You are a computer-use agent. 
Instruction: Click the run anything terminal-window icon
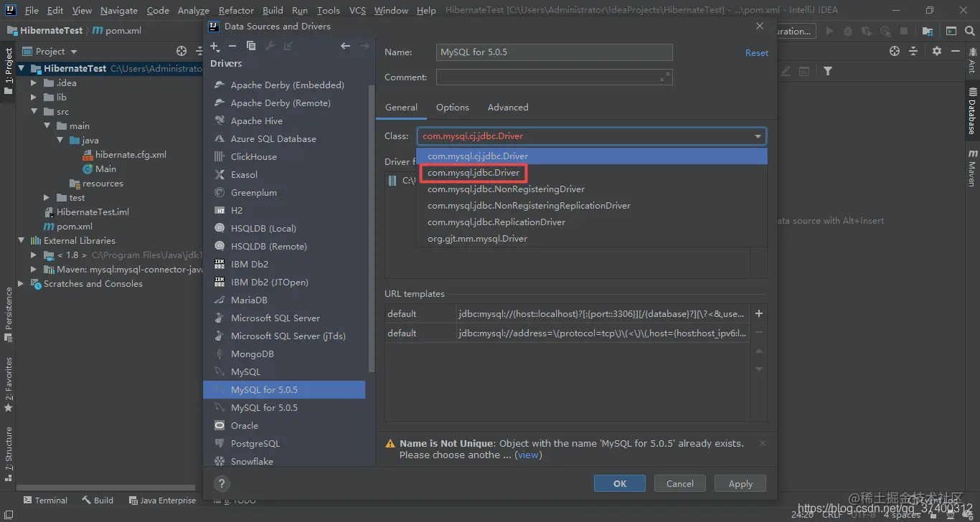pos(951,31)
